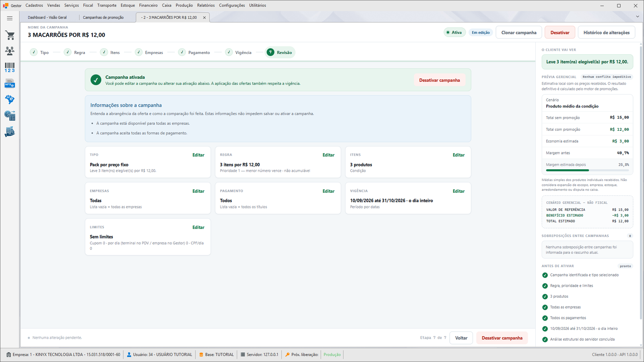Click footer Desativar campanha button

(x=502, y=338)
